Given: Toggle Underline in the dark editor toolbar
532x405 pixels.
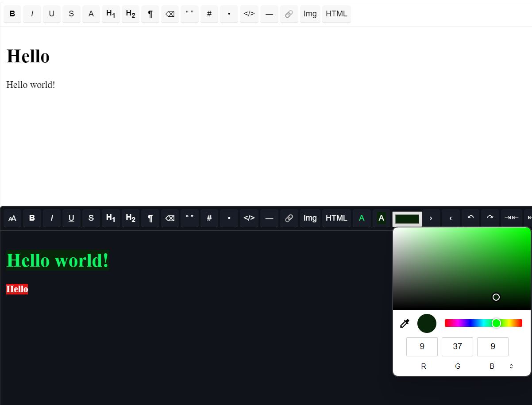Looking at the screenshot, I should 71,218.
